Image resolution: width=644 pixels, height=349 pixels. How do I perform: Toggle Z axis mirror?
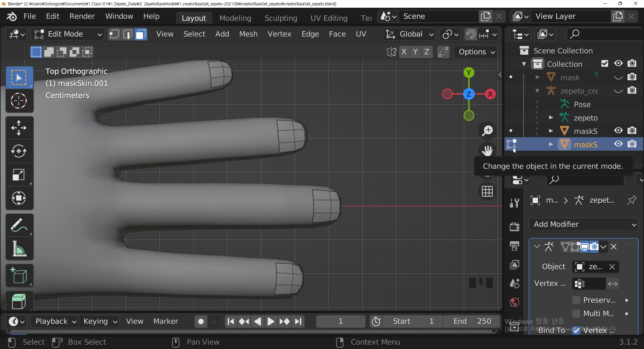(427, 52)
